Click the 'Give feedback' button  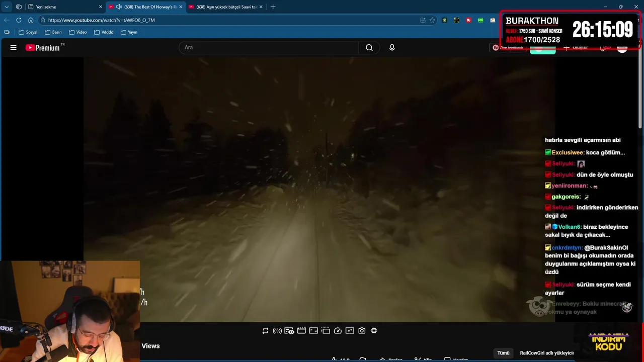tap(508, 48)
